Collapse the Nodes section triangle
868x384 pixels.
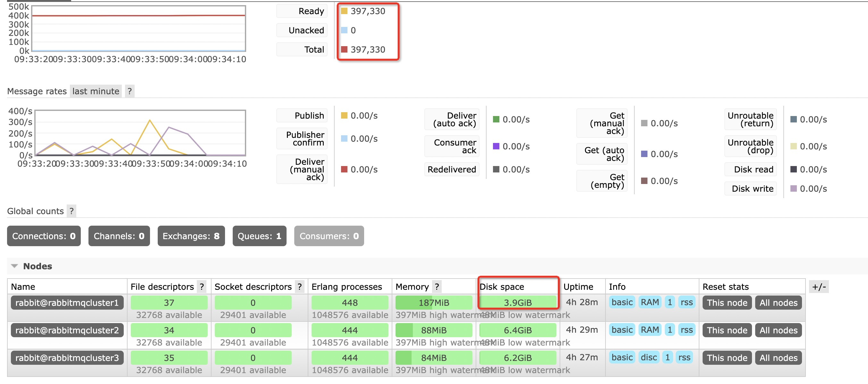click(14, 266)
